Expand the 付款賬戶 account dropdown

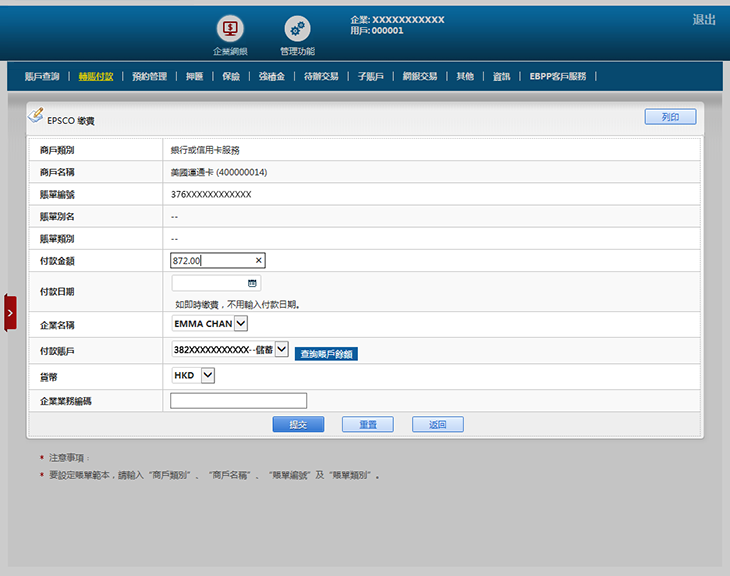pos(281,350)
